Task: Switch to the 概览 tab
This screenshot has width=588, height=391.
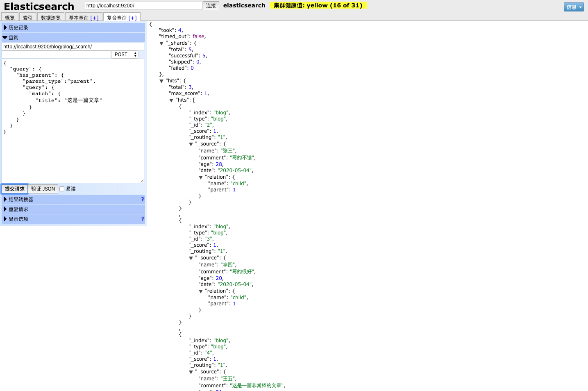Action: pos(10,18)
